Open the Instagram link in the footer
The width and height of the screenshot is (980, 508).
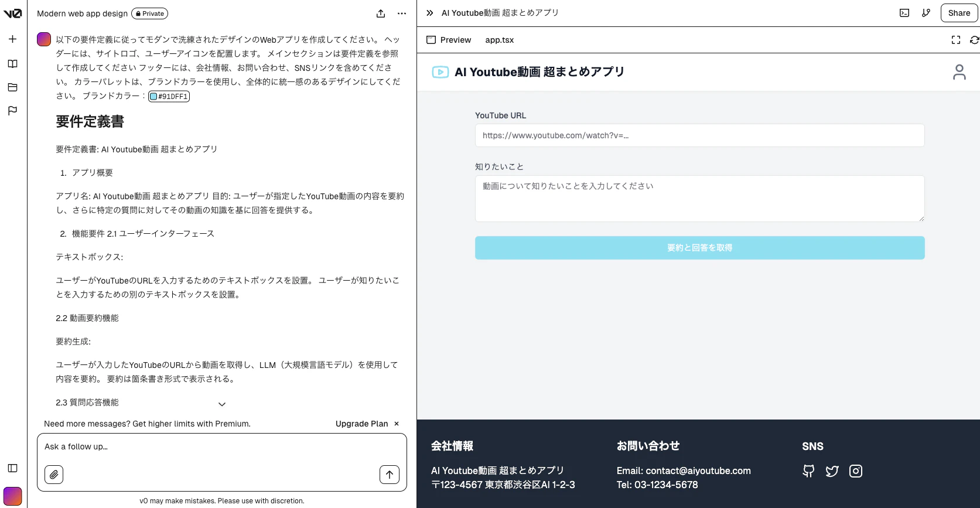point(855,471)
